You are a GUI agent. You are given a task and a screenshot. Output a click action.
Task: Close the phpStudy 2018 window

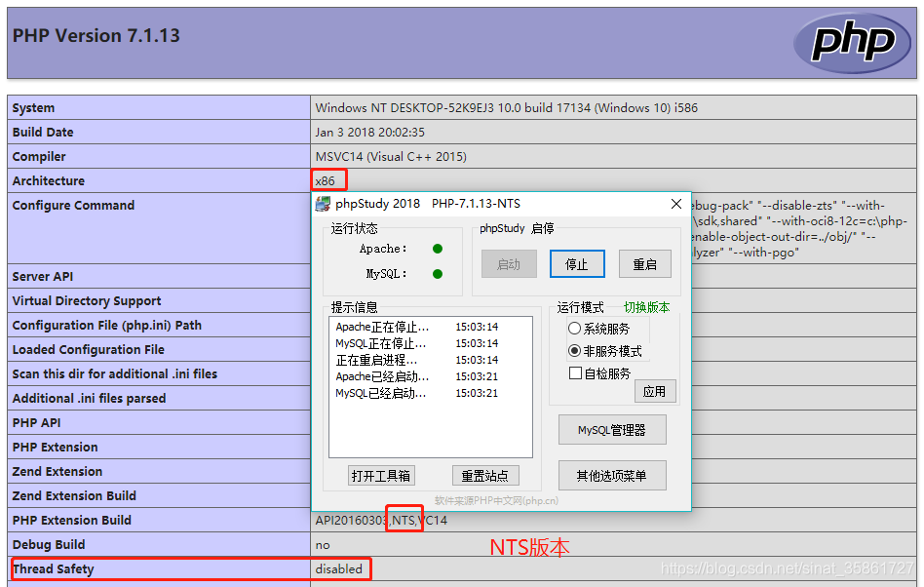[x=675, y=204]
